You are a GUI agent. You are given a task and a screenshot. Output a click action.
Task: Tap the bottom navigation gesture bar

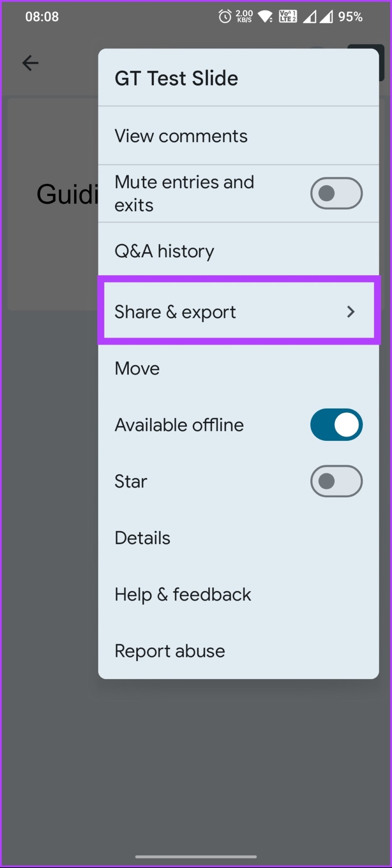pos(196,856)
